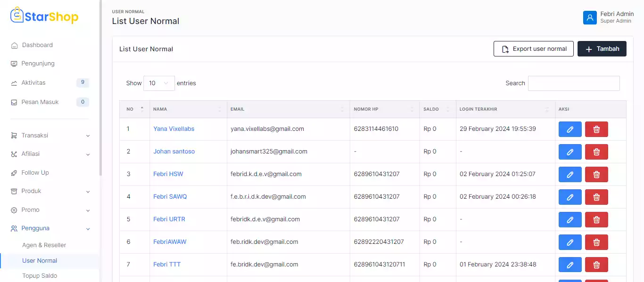Click edit pencil icon for Febri HSW
This screenshot has height=282, width=644.
[570, 175]
